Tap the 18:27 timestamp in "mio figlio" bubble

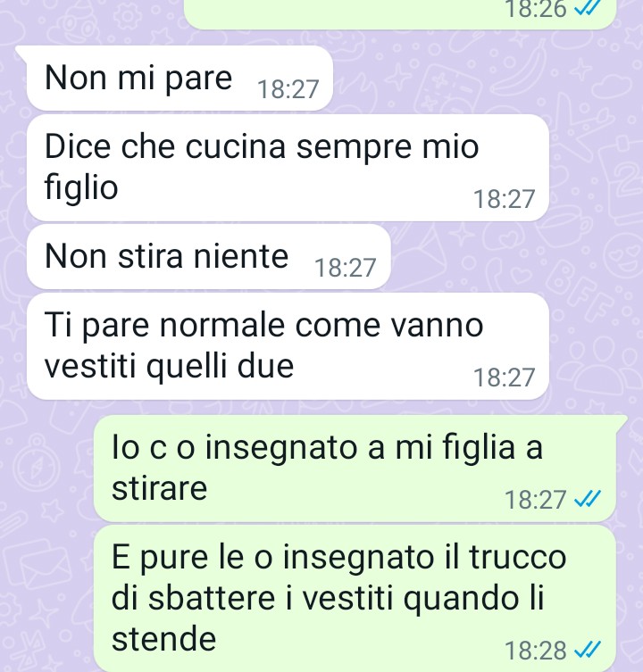click(504, 199)
